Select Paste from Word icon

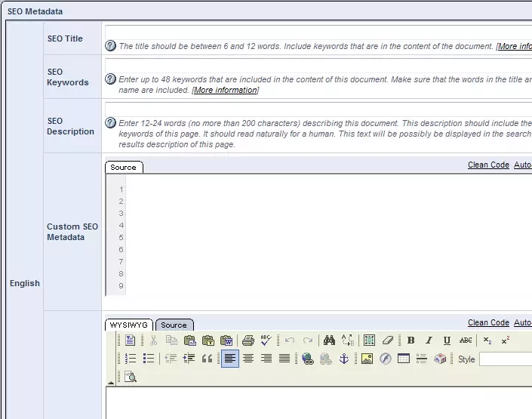point(226,340)
